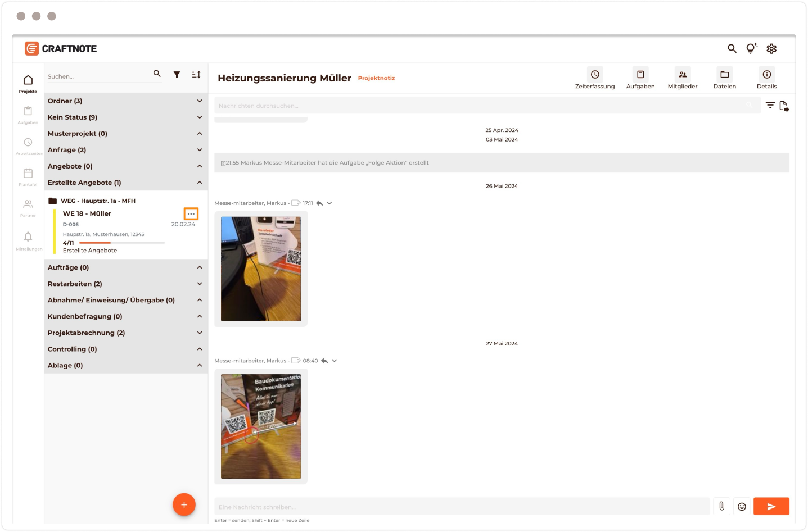Expand the Kein Status (9) group

[x=200, y=117]
